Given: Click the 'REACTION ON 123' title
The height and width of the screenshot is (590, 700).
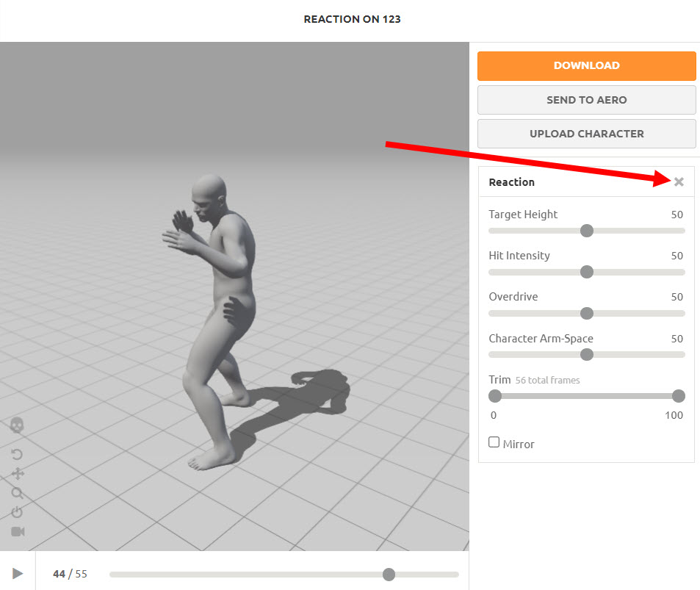Looking at the screenshot, I should 353,19.
